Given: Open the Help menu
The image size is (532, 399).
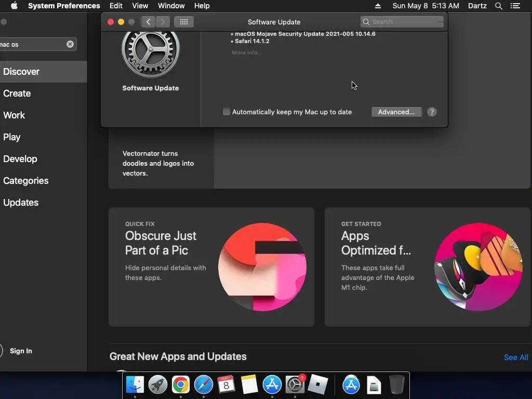Looking at the screenshot, I should tap(202, 6).
